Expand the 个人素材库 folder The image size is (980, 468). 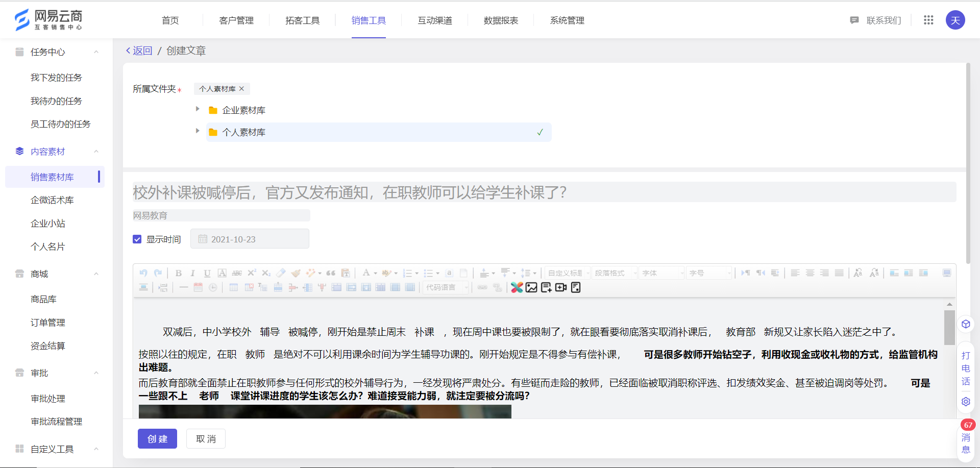198,131
